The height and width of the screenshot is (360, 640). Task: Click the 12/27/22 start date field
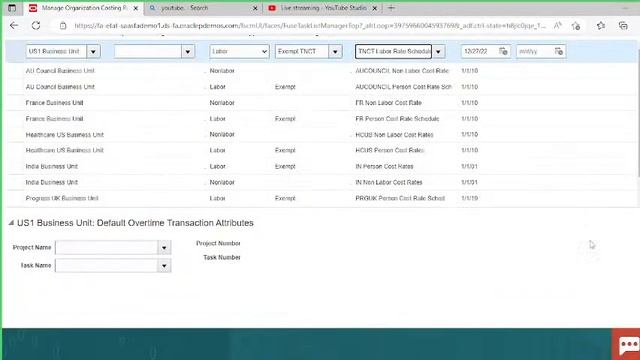pos(480,51)
